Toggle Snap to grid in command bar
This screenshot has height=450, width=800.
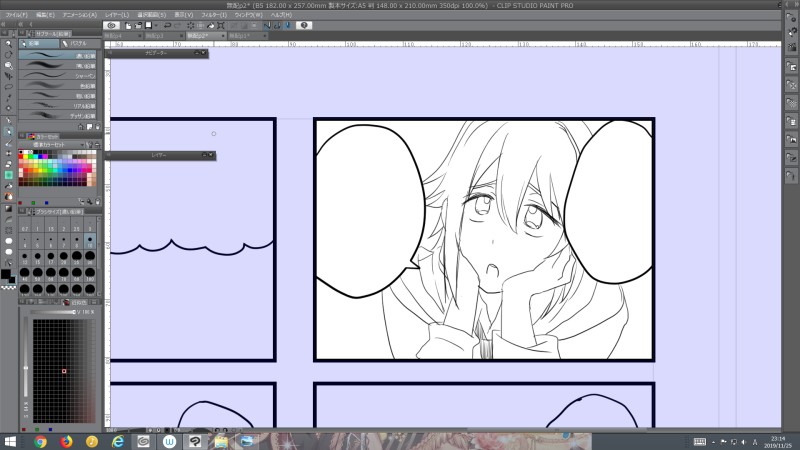click(x=287, y=25)
